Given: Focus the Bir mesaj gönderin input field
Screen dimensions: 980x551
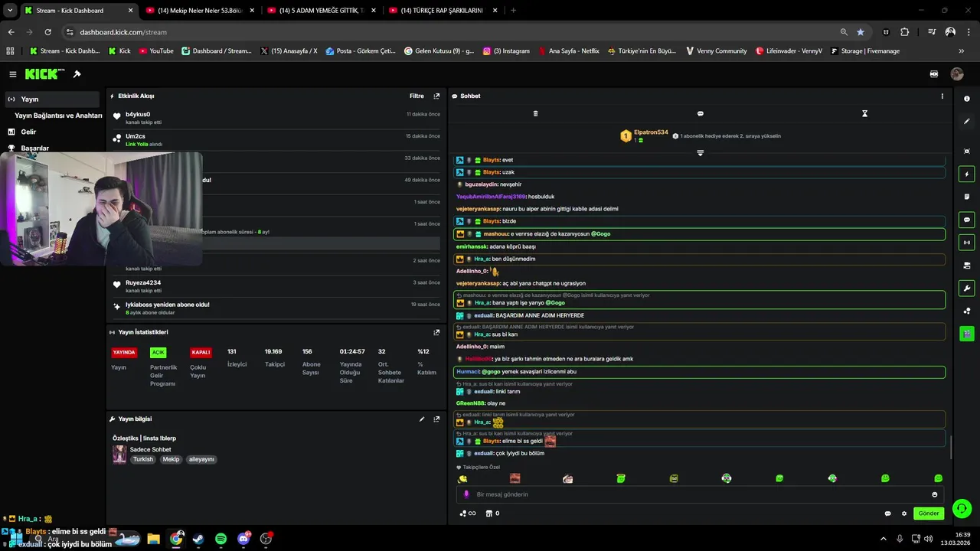Looking at the screenshot, I should click(x=700, y=494).
